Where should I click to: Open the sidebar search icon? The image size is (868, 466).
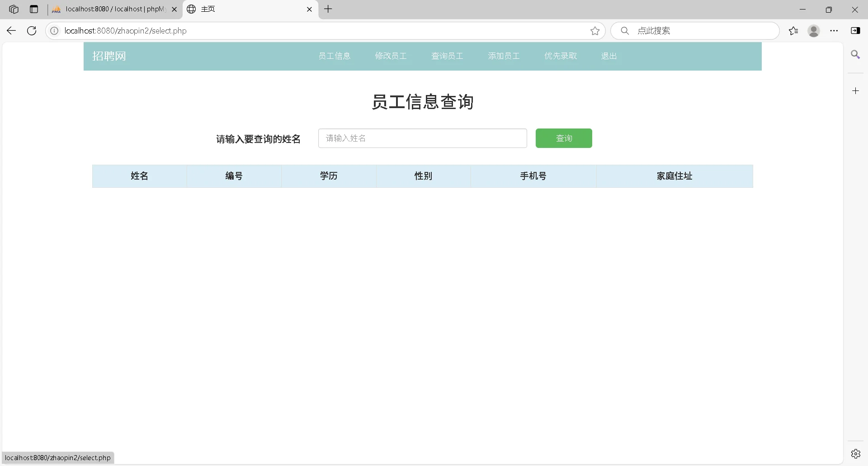856,54
